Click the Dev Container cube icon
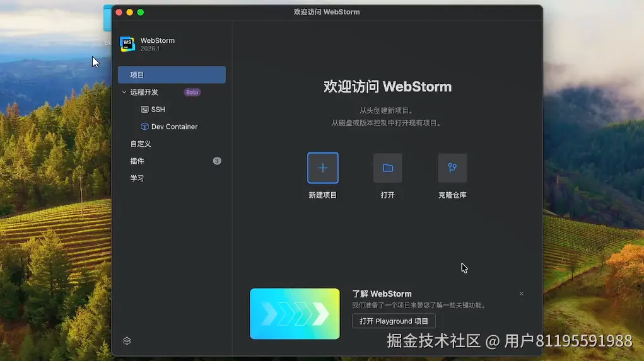 click(x=144, y=127)
